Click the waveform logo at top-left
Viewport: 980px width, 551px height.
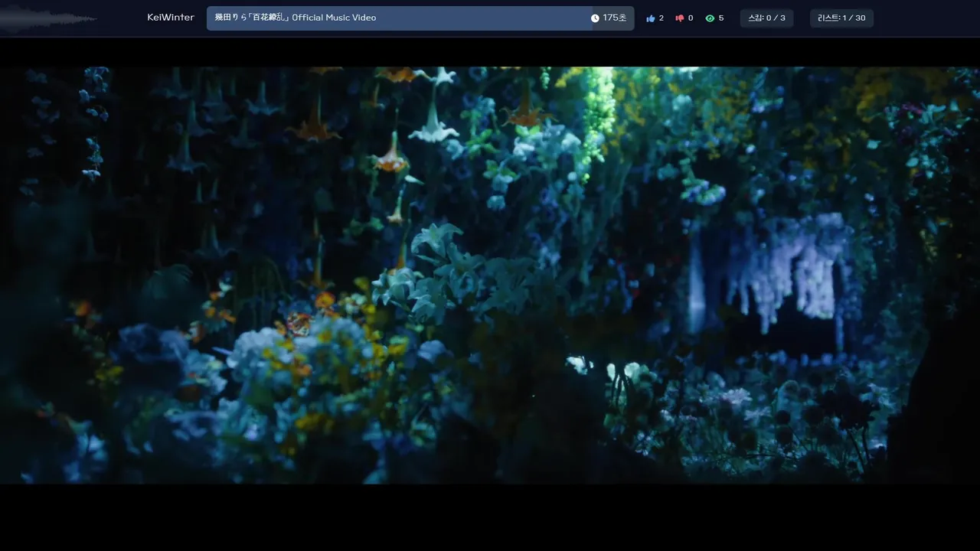pos(47,18)
